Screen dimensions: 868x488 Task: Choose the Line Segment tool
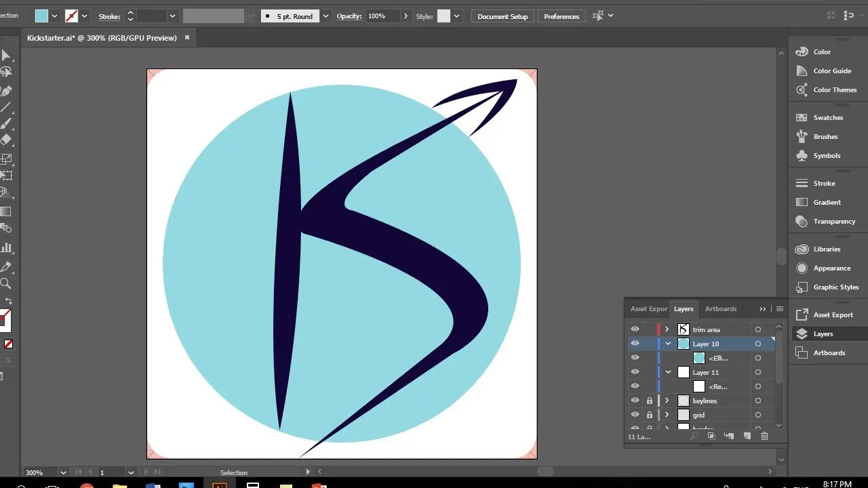pos(5,107)
